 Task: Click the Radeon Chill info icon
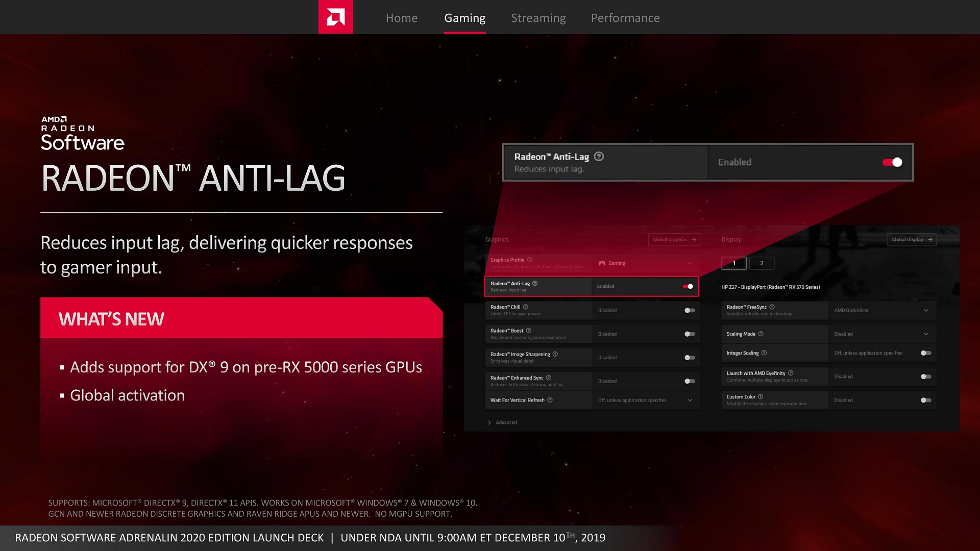coord(526,307)
